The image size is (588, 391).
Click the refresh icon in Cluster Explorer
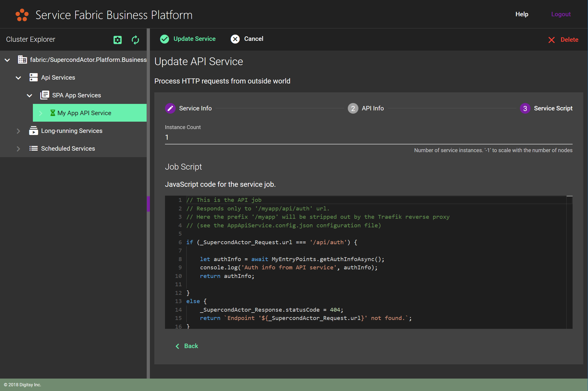tap(135, 39)
